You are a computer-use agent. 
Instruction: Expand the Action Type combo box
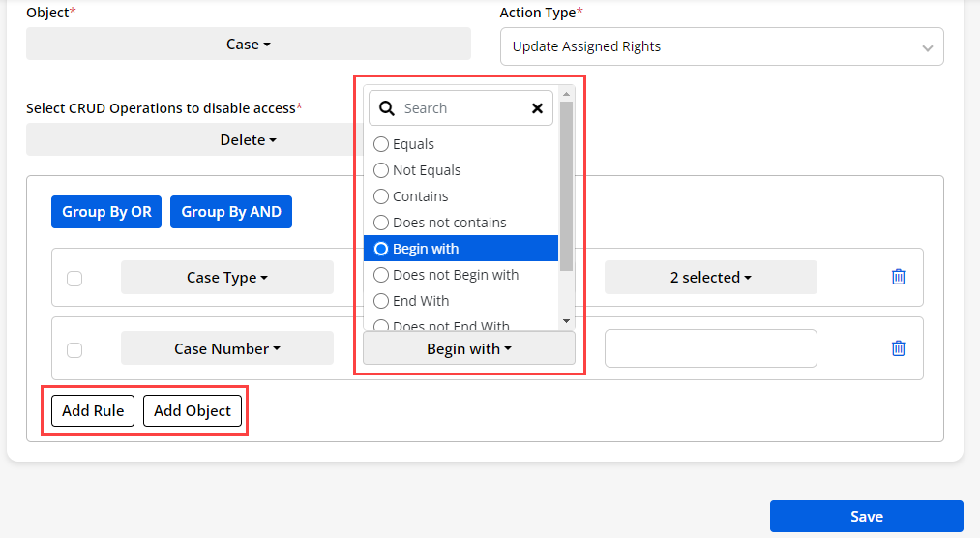click(x=722, y=46)
